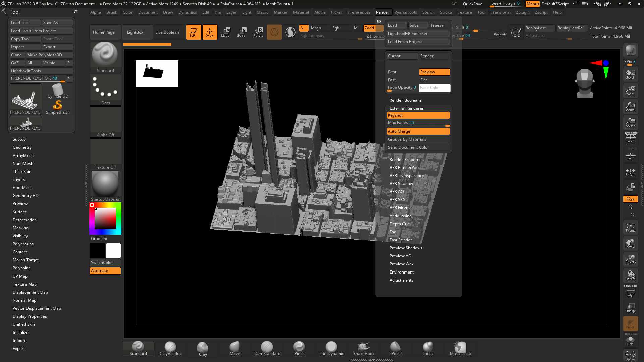Viewport: 644px width, 362px height.
Task: Open the Preferences menu
Action: coord(359,12)
